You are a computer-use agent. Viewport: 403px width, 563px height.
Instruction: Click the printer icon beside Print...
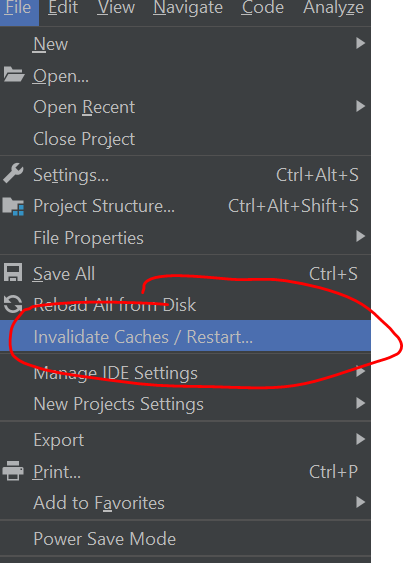[x=13, y=471]
